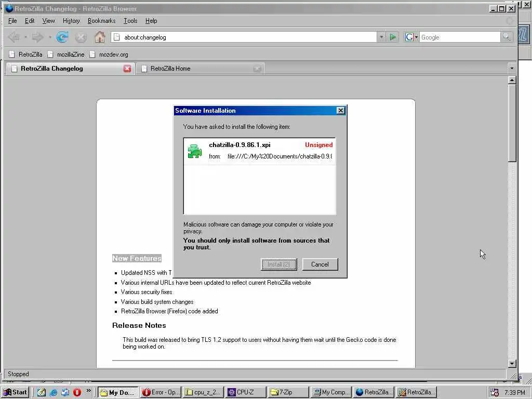The image size is (532, 399).
Task: Click the 7:39 PM clock
Action: point(514,392)
